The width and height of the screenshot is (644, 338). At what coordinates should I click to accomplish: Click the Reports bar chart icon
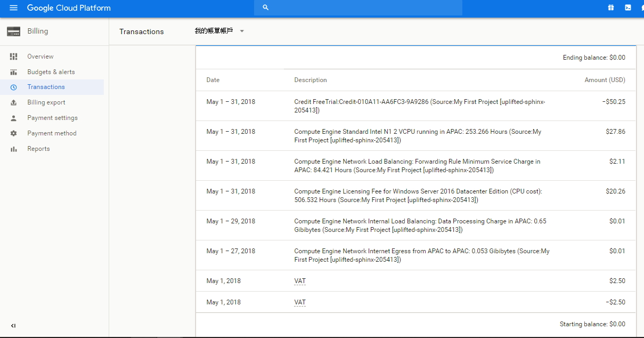point(14,149)
